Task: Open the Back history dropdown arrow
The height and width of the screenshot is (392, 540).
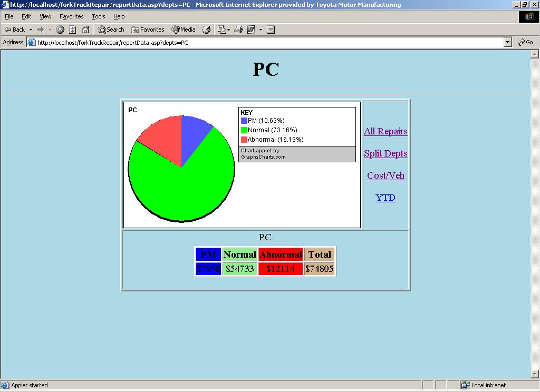Action: click(31, 30)
